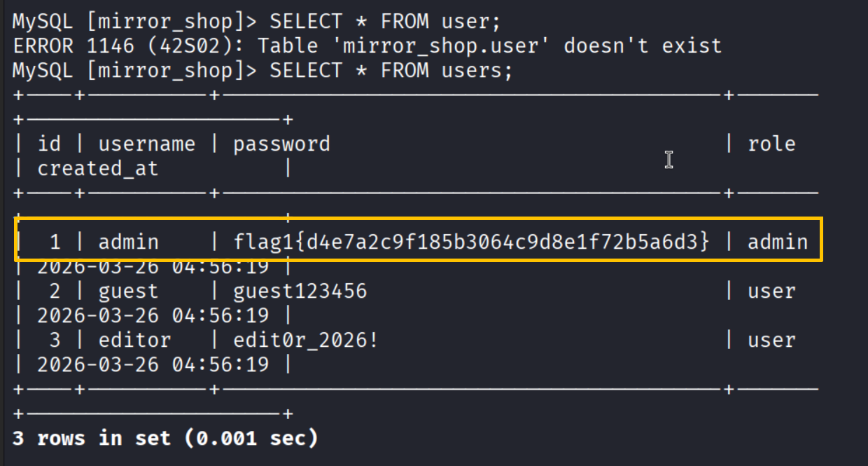Select the guest123456 password text
This screenshot has height=466, width=868.
pos(300,292)
